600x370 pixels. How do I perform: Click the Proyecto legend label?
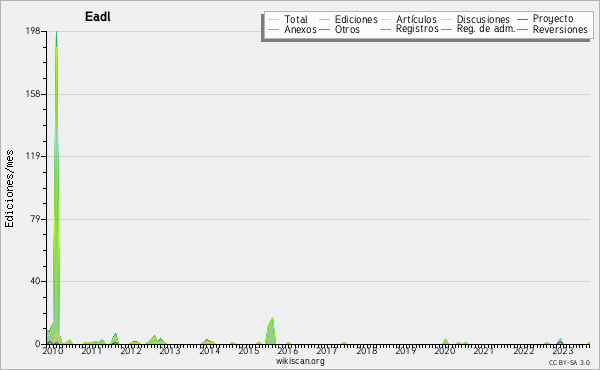point(553,19)
